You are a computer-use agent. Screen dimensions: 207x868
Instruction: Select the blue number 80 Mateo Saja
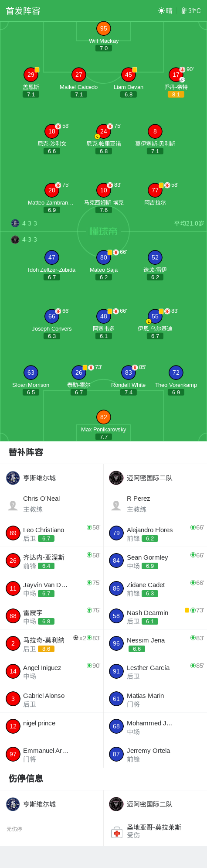click(104, 257)
